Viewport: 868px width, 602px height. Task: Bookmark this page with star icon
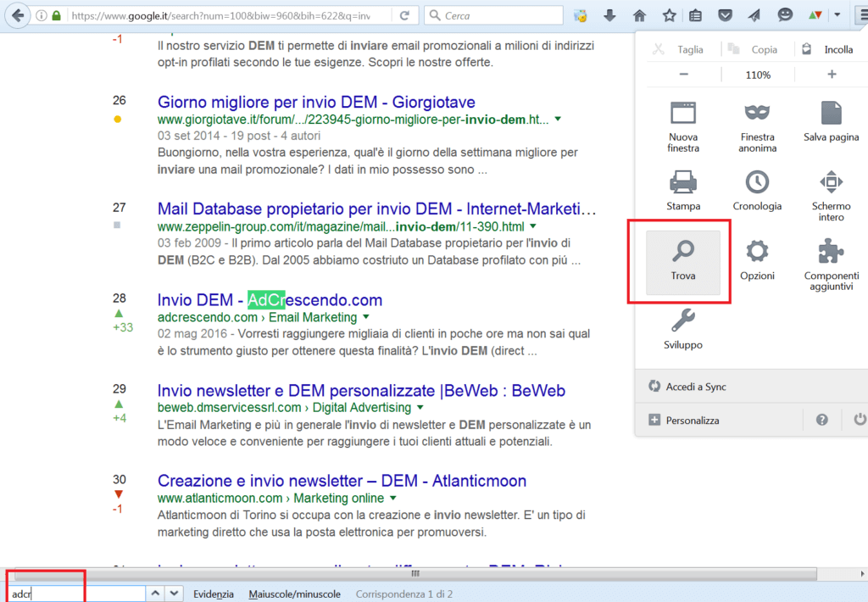tap(668, 15)
